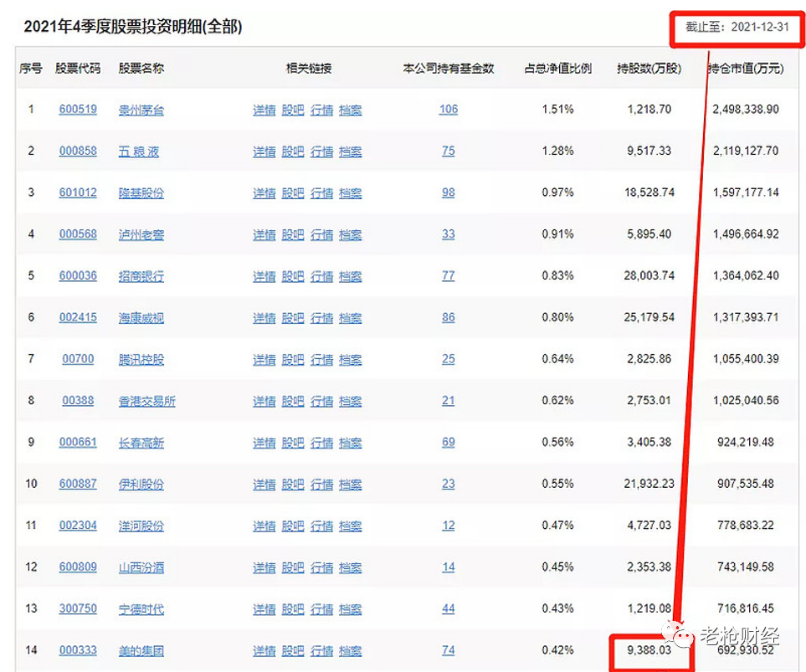
Task: Open 详情 link in 山西汾酒 row
Action: [264, 568]
